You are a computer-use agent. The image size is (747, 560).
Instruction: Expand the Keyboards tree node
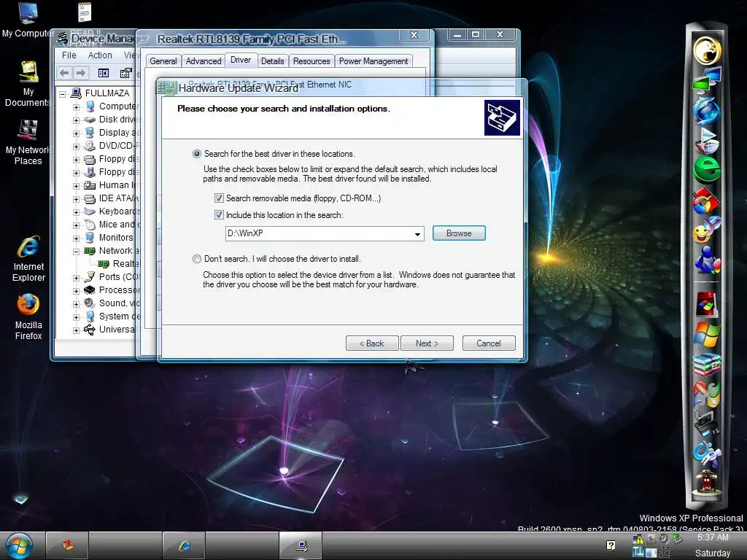76,212
